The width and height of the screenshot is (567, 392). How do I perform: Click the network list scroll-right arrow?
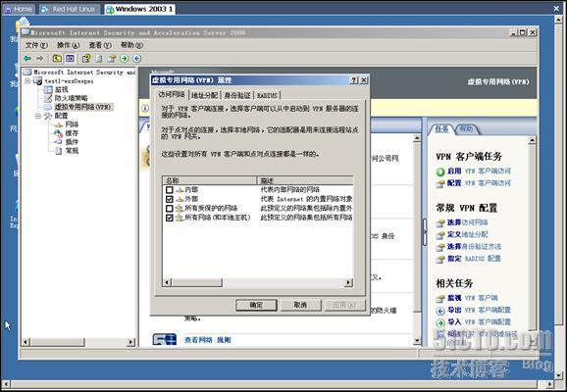pyautogui.click(x=348, y=282)
